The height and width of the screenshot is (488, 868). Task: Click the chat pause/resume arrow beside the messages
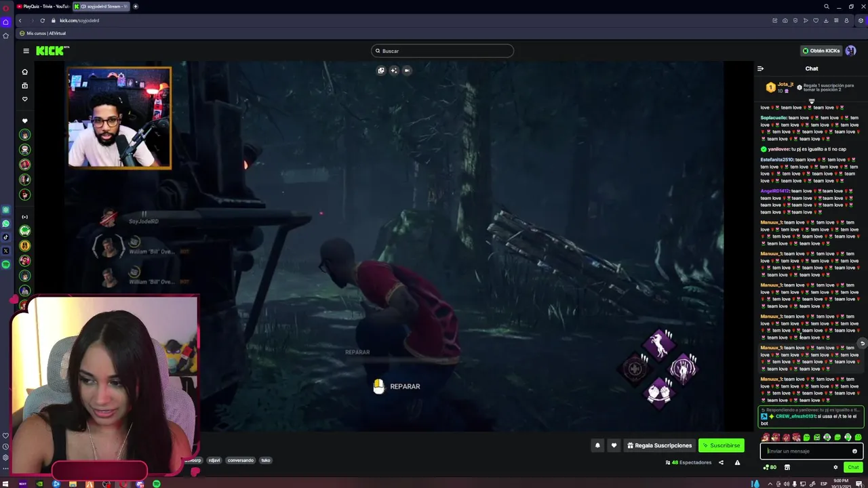(x=862, y=344)
